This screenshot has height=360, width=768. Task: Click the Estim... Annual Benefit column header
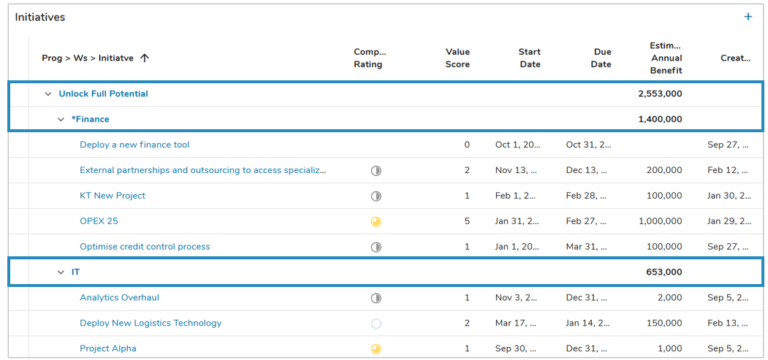[x=666, y=58]
